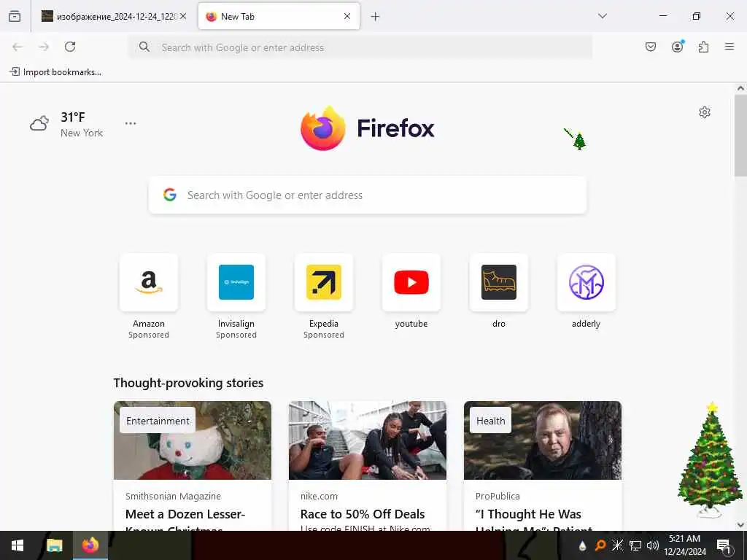Go back using the back arrow

(x=18, y=47)
